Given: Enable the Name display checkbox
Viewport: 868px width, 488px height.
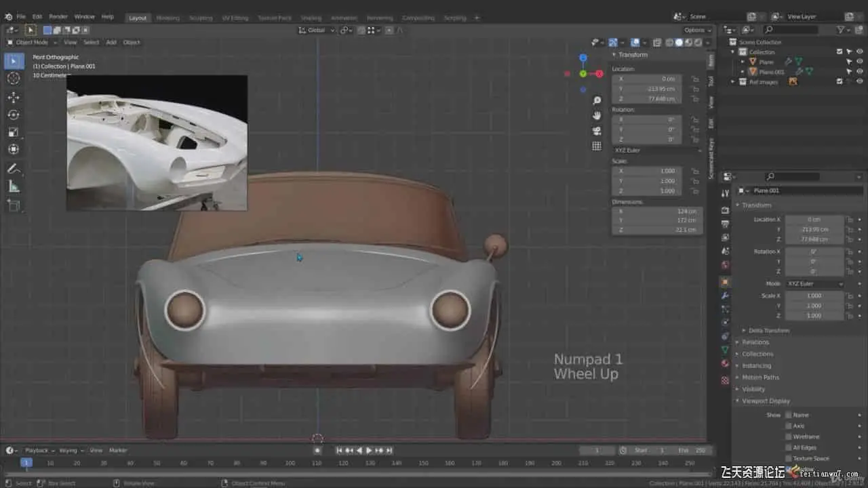Looking at the screenshot, I should (x=789, y=415).
